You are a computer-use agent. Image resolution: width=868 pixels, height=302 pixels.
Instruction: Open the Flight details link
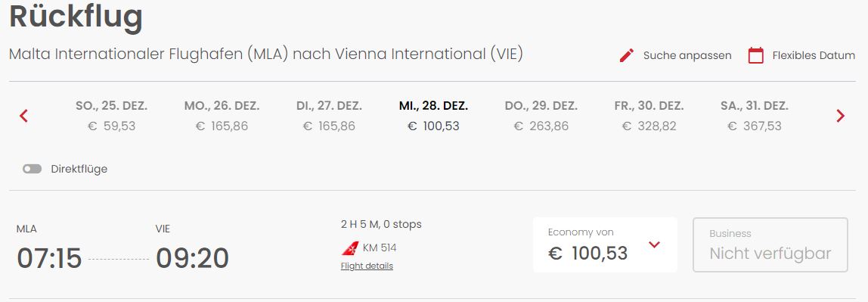pos(367,266)
